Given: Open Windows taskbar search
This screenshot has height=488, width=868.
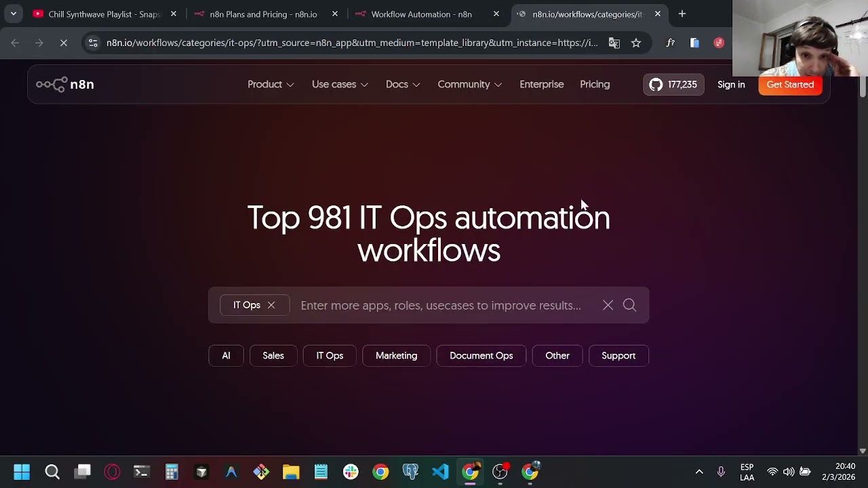Looking at the screenshot, I should click(52, 472).
